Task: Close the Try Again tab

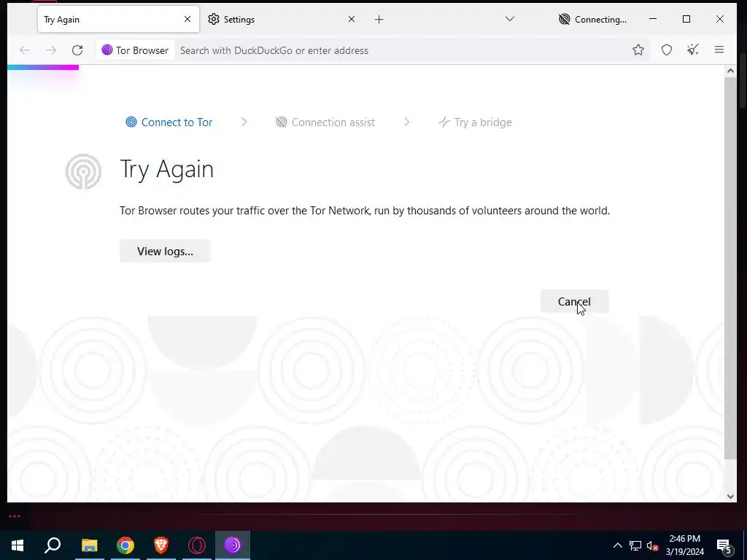Action: [x=187, y=19]
